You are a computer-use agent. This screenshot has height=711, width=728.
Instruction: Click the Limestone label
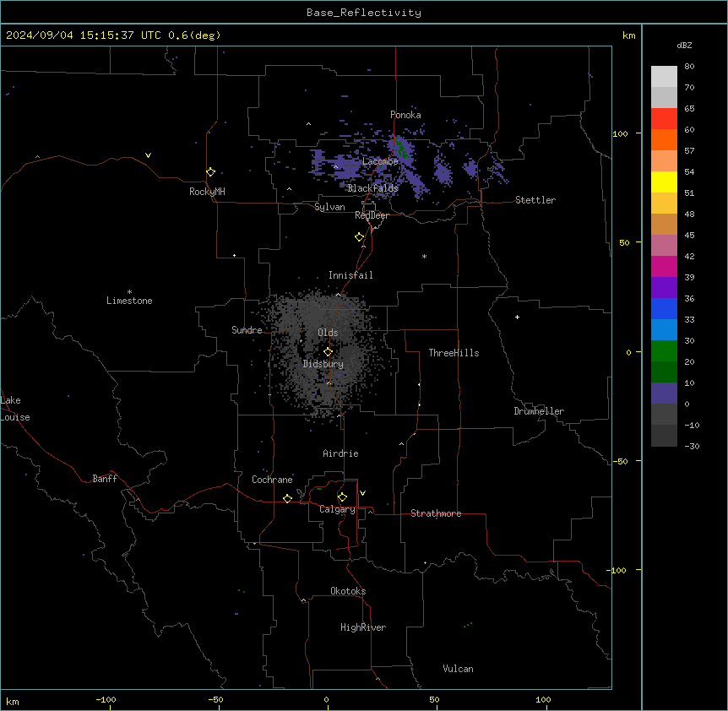tap(129, 301)
